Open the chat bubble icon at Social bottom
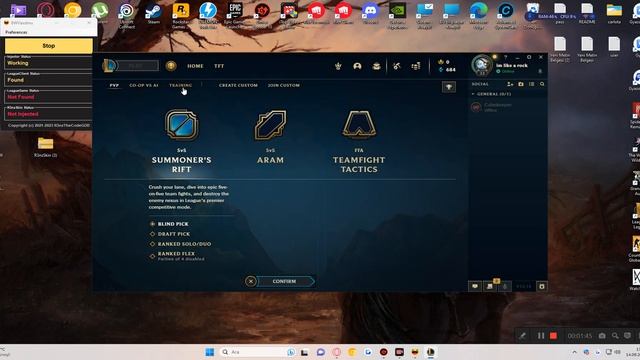 475,286
